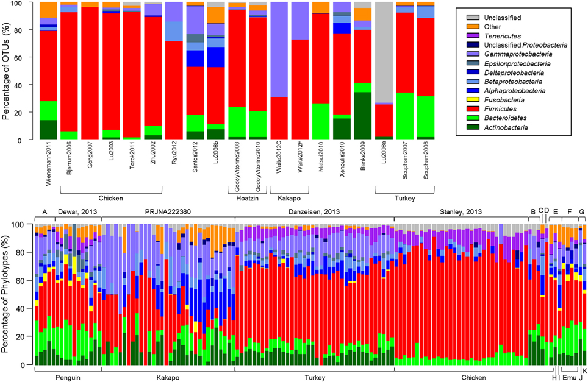Click the bright green Bacteroidetes legend swatch
The width and height of the screenshot is (588, 382).
point(473,118)
